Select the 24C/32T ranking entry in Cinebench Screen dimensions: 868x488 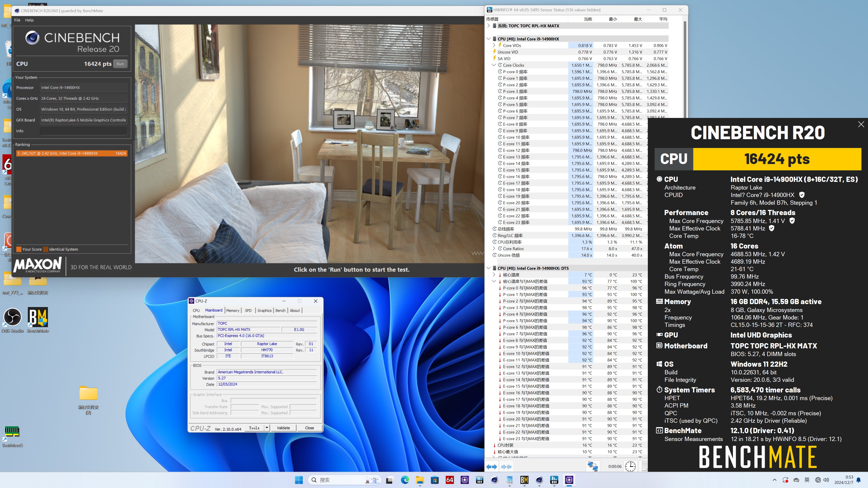pyautogui.click(x=72, y=153)
